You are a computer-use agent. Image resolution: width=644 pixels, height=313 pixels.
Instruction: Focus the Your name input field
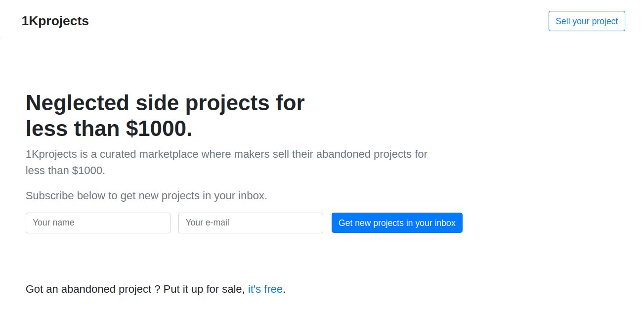(x=98, y=223)
